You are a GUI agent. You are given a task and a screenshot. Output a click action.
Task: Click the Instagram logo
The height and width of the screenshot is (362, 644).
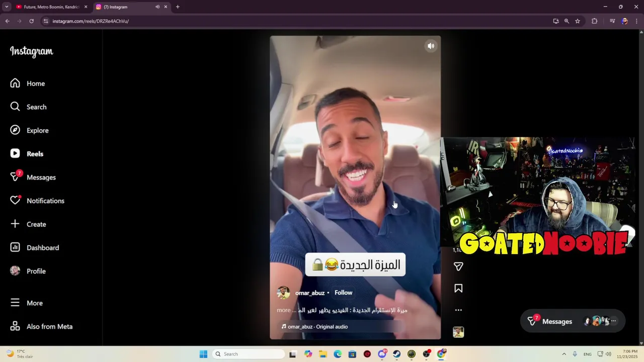click(31, 51)
